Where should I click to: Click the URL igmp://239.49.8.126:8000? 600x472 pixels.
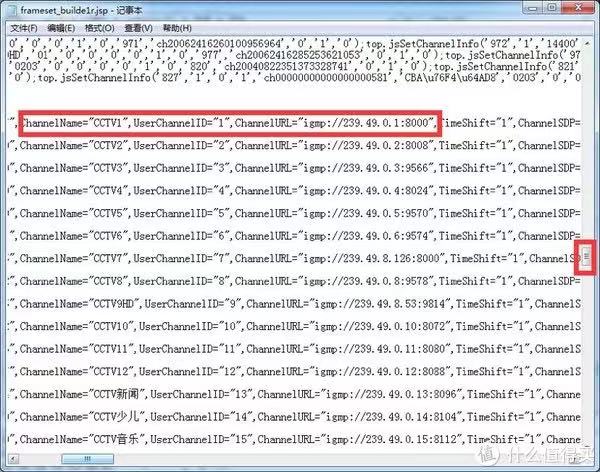[371, 258]
